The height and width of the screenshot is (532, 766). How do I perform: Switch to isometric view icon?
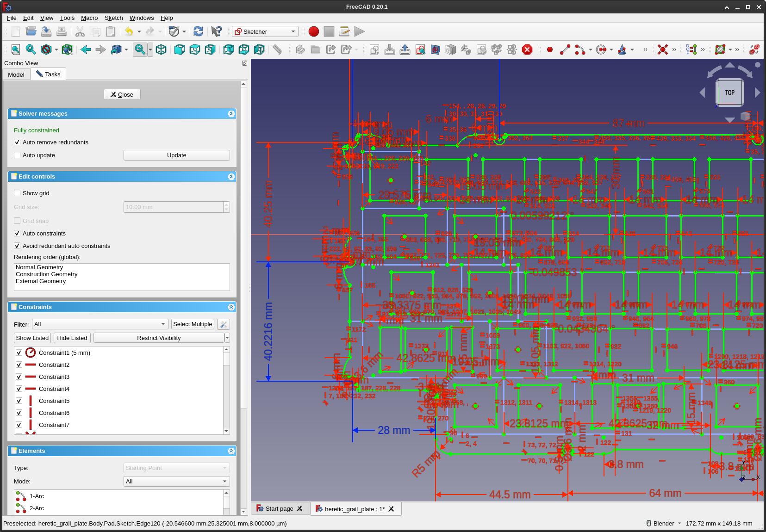[x=161, y=49]
